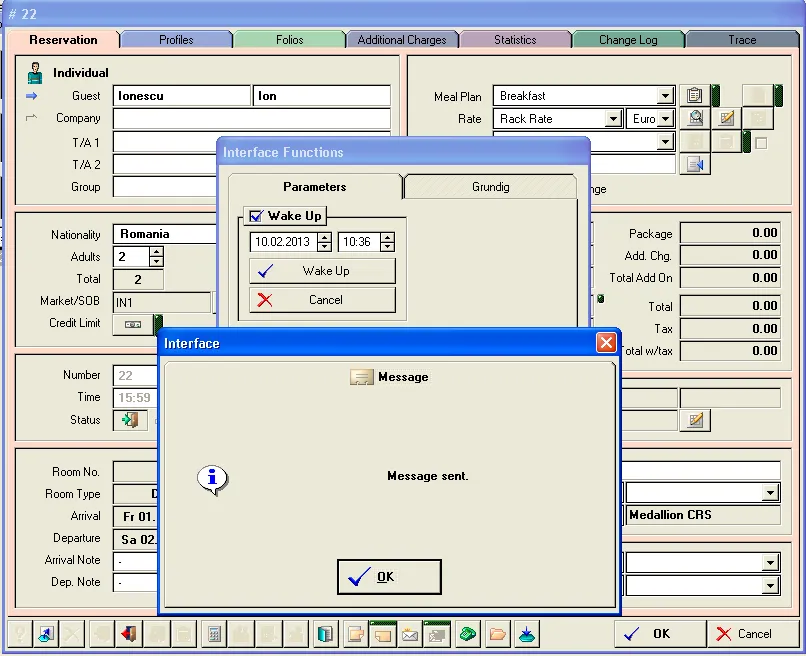Adjust the wake up time spinner

(387, 242)
